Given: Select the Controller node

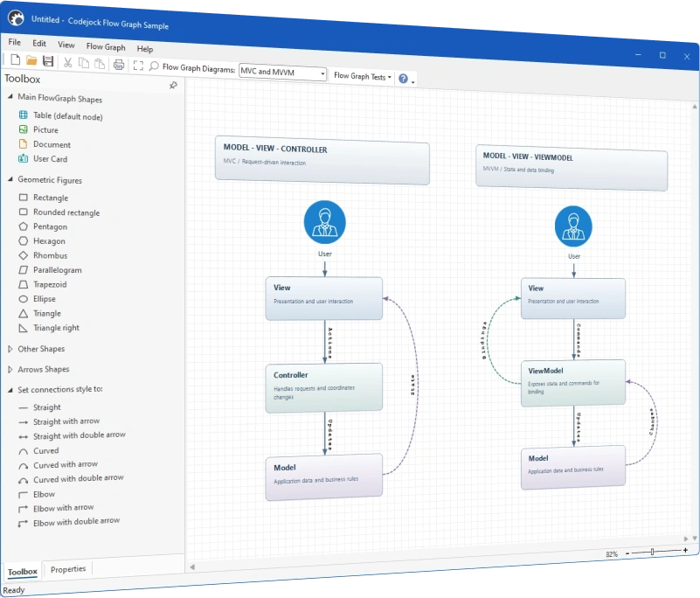Looking at the screenshot, I should point(323,387).
